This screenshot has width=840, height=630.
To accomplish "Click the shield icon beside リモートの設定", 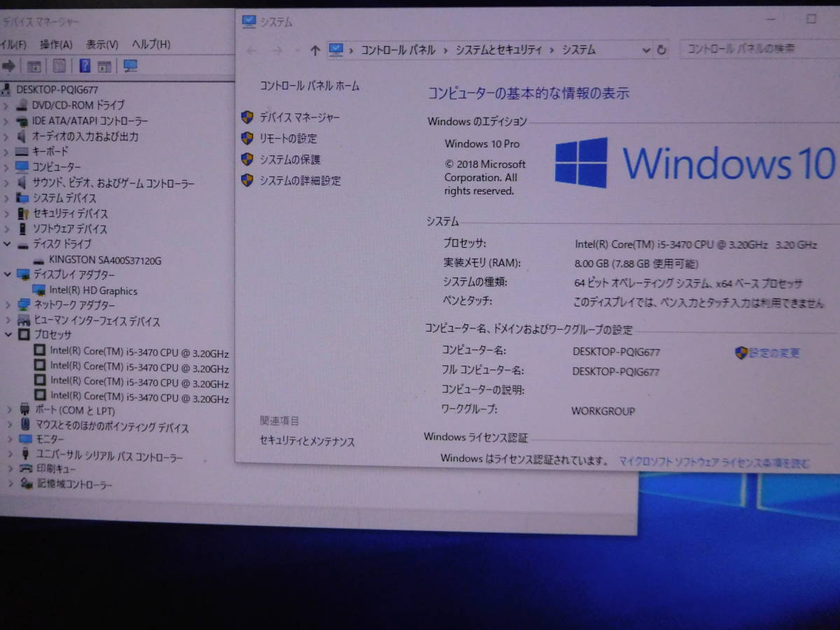I will pyautogui.click(x=247, y=138).
